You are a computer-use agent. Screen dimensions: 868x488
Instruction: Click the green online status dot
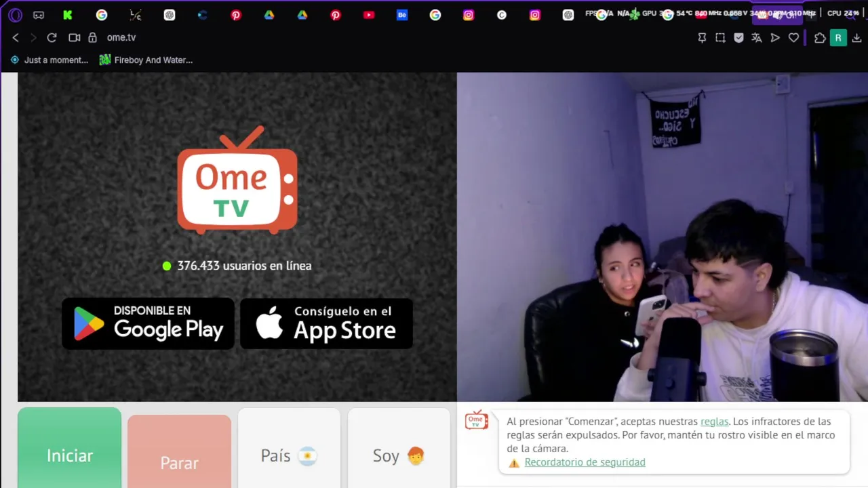167,266
